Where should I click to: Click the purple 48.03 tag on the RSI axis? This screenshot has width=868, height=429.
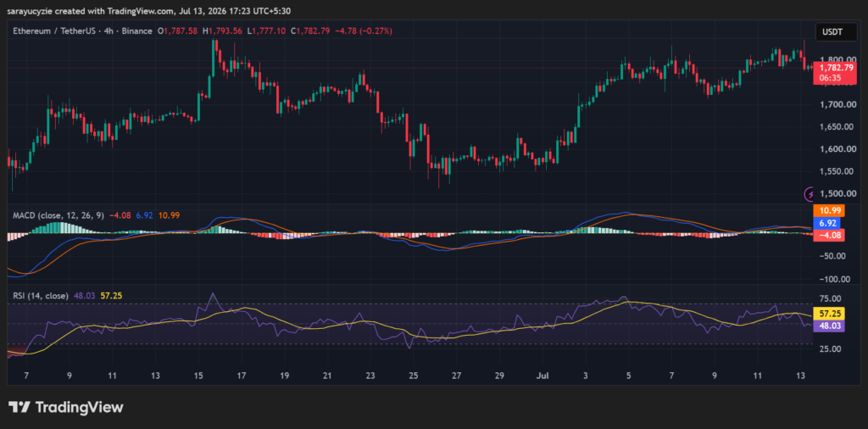[829, 326]
